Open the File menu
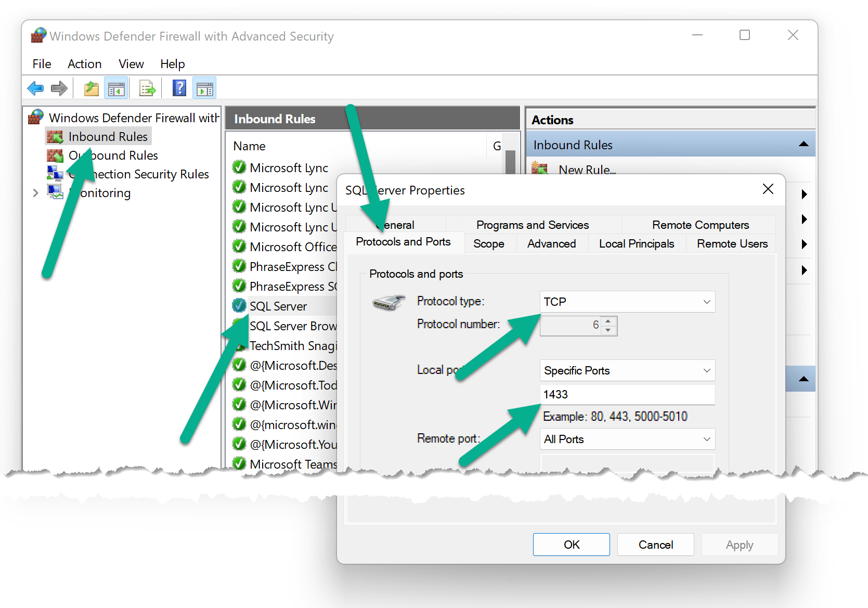 coord(42,64)
